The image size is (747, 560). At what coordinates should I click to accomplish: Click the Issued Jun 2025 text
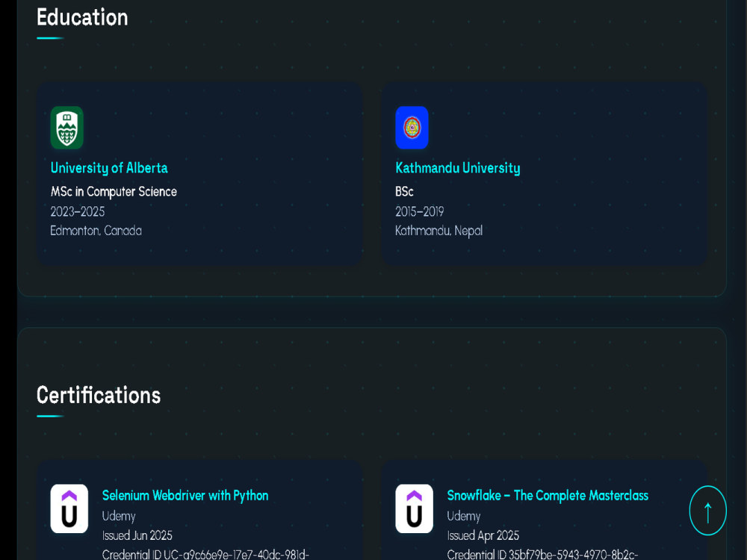(x=137, y=535)
